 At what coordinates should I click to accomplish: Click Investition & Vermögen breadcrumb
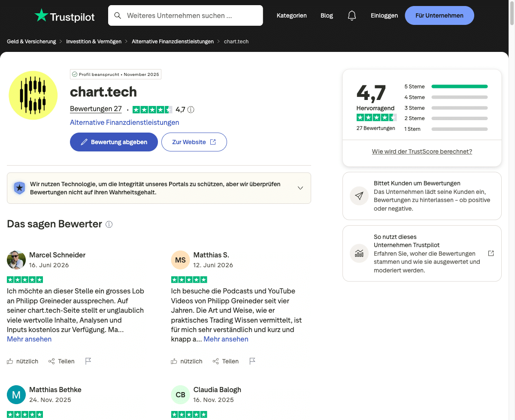pos(94,42)
